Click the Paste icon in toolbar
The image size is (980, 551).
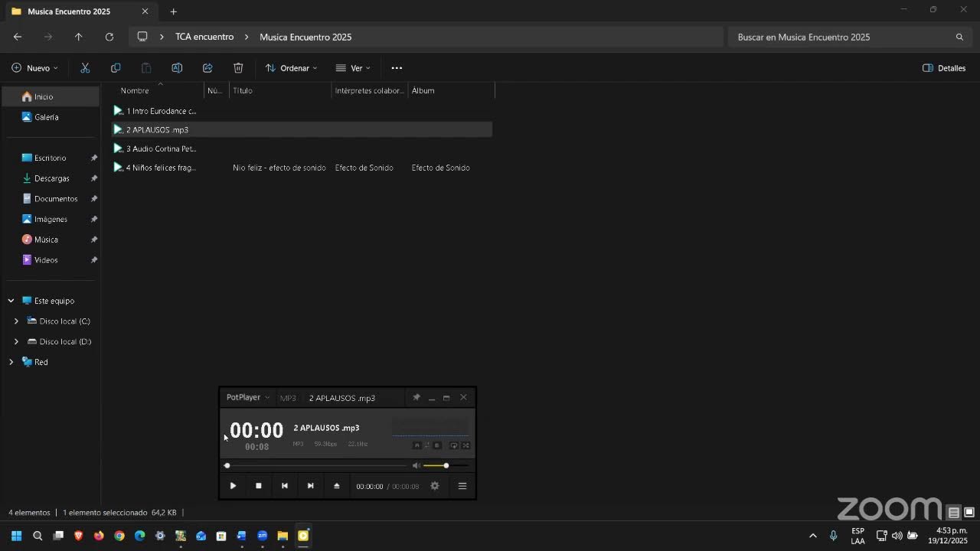point(146,68)
